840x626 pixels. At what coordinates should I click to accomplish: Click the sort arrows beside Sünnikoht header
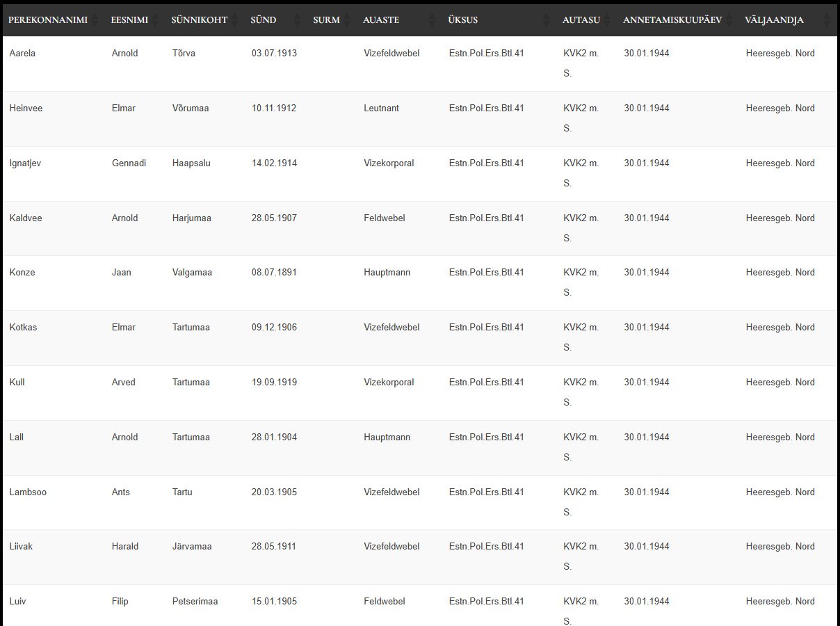click(x=235, y=20)
